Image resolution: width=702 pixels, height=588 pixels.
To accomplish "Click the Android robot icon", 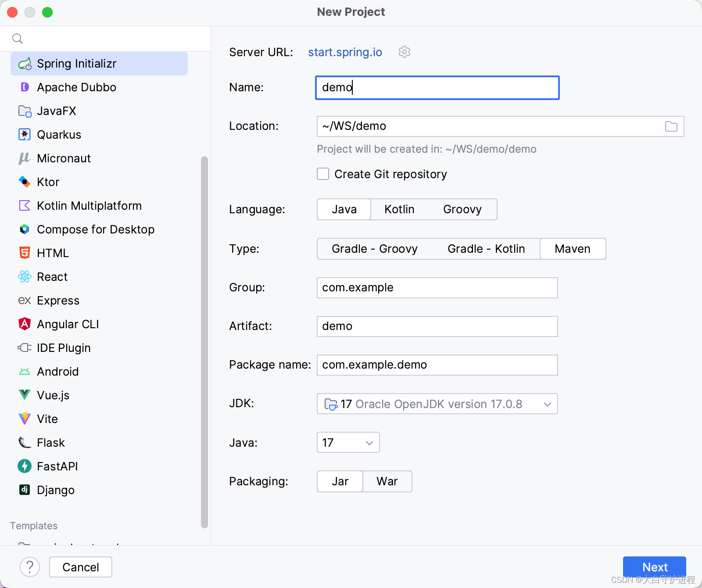I will (x=25, y=372).
